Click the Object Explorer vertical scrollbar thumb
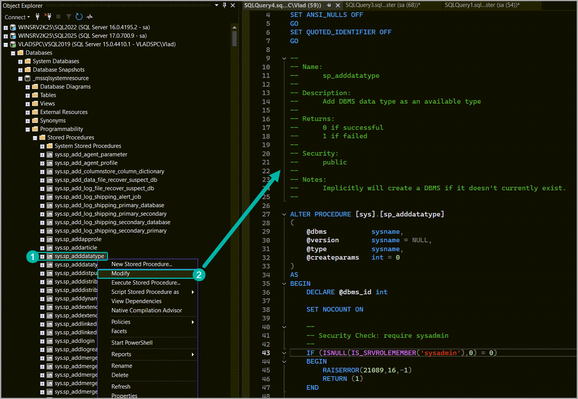The width and height of the screenshot is (578, 399). [x=234, y=39]
